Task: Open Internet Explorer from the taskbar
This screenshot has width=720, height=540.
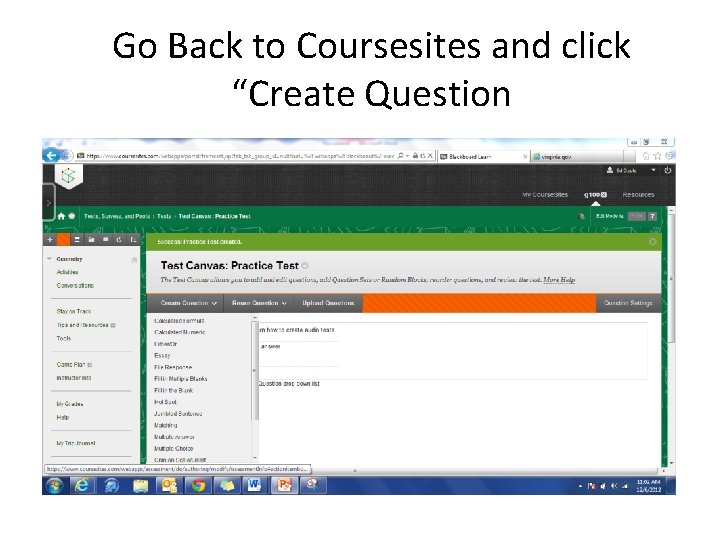Action: 82,485
